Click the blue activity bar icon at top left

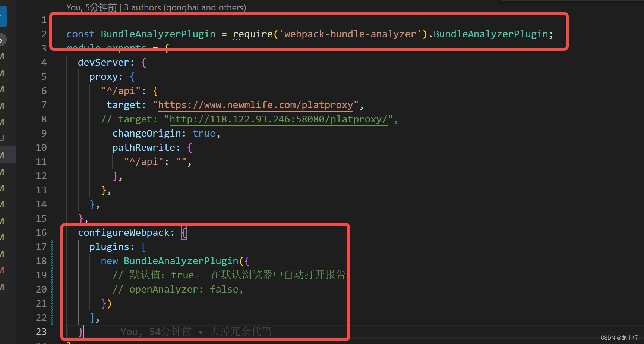pos(3,16)
